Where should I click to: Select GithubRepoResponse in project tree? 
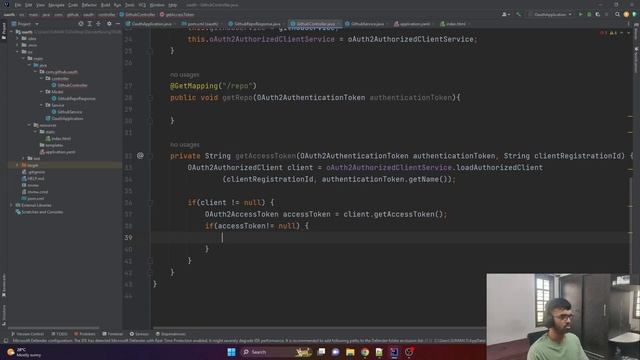[x=73, y=98]
